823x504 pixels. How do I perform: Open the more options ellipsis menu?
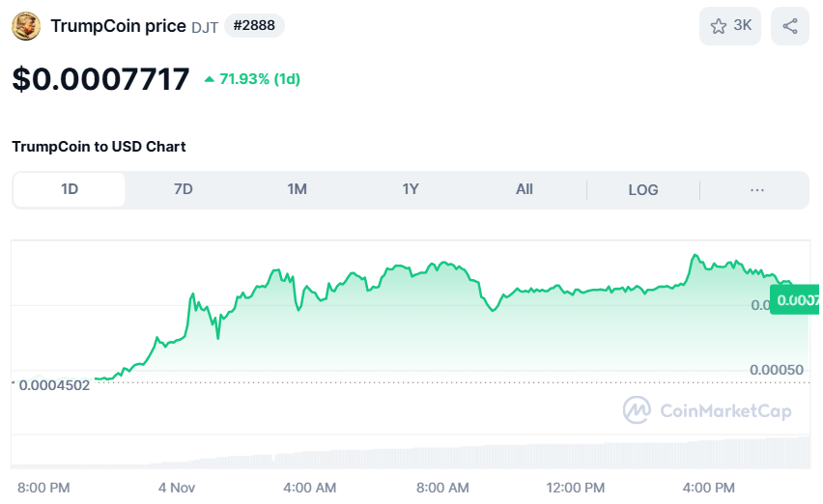pos(757,189)
